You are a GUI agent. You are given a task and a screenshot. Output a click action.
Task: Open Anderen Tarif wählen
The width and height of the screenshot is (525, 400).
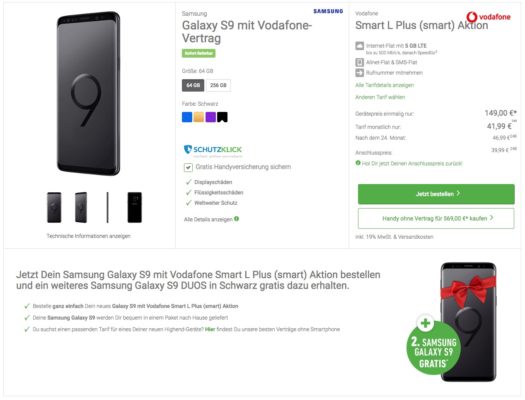(x=380, y=97)
